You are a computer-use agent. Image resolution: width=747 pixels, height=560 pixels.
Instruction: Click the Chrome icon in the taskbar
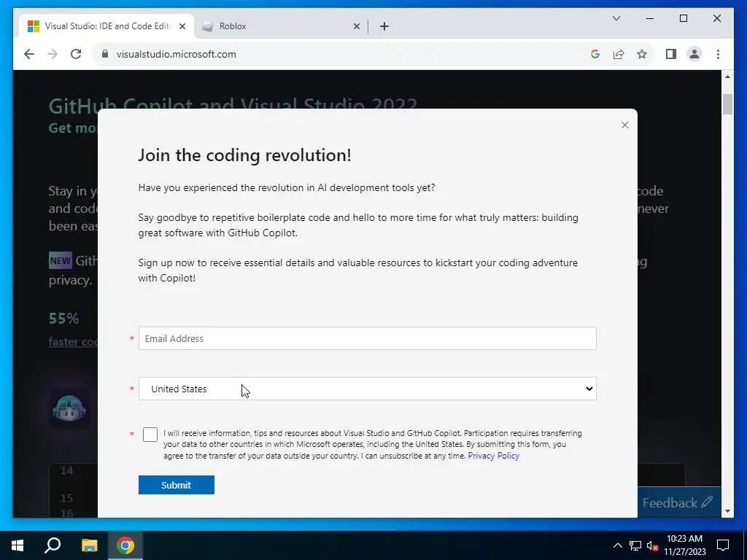(x=125, y=545)
